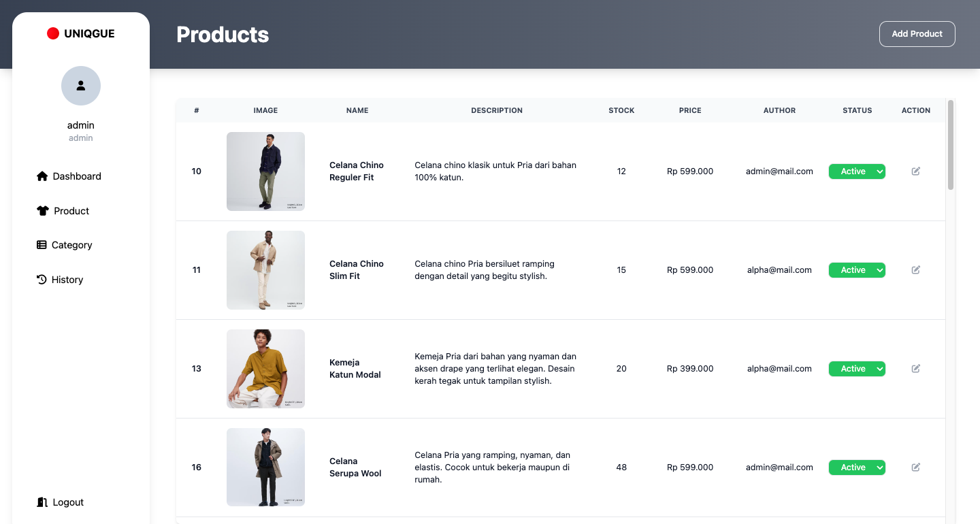Click the ACTION column header

(x=916, y=110)
